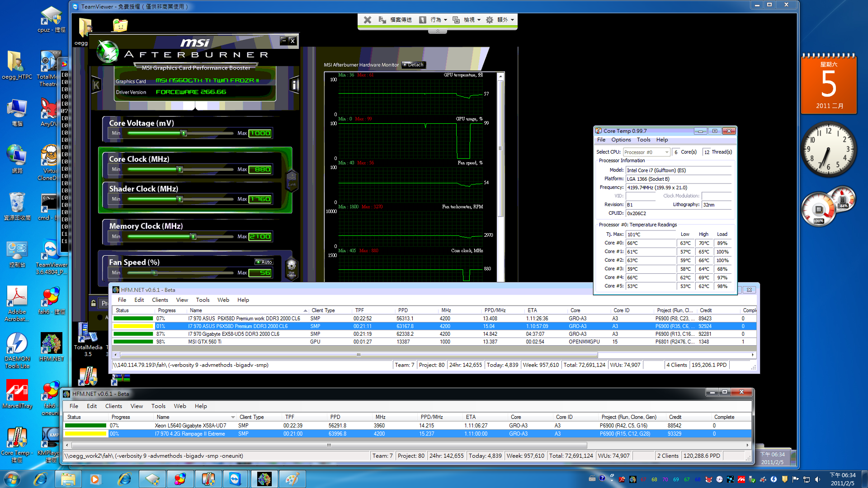Toggle the Afterburner profile lock icon

click(94, 303)
